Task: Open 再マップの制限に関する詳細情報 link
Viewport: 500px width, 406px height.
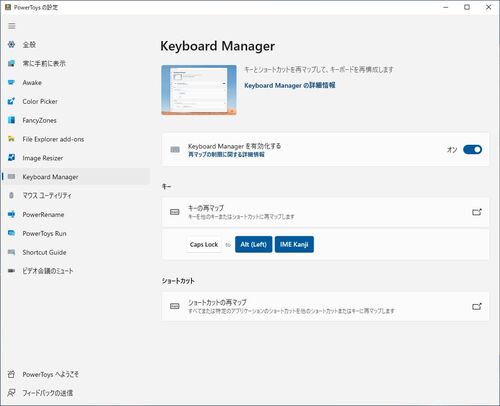Action: tap(226, 155)
